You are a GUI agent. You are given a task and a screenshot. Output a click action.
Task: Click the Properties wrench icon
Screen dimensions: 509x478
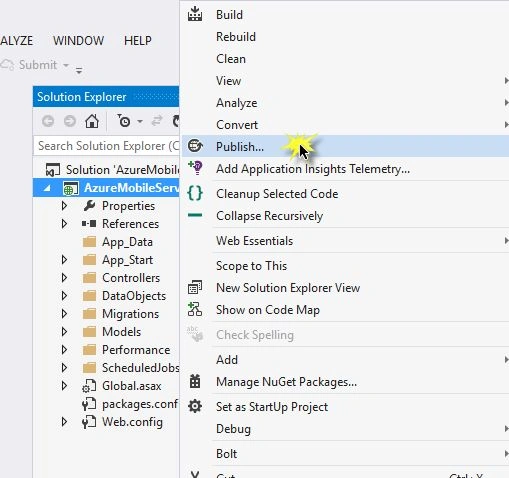point(89,206)
